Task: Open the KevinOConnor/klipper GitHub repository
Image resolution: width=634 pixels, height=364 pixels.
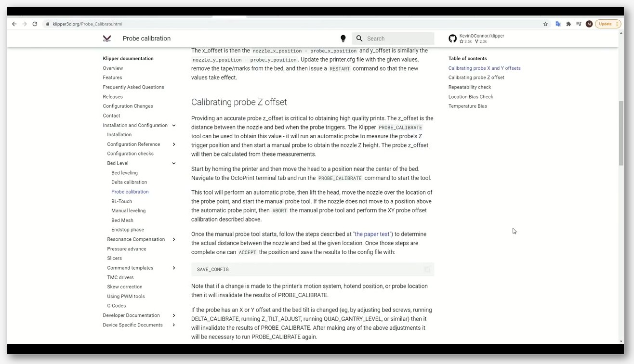Action: point(477,39)
